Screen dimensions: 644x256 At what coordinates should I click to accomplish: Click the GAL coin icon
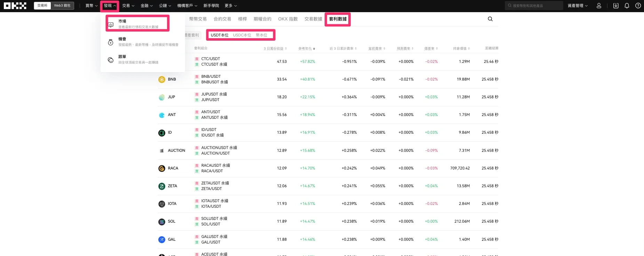[x=162, y=240]
